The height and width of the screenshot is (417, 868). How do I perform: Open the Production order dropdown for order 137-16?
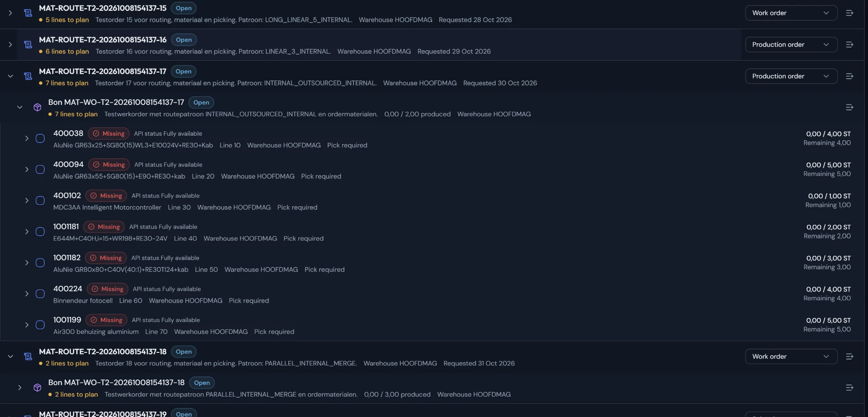[x=791, y=45]
